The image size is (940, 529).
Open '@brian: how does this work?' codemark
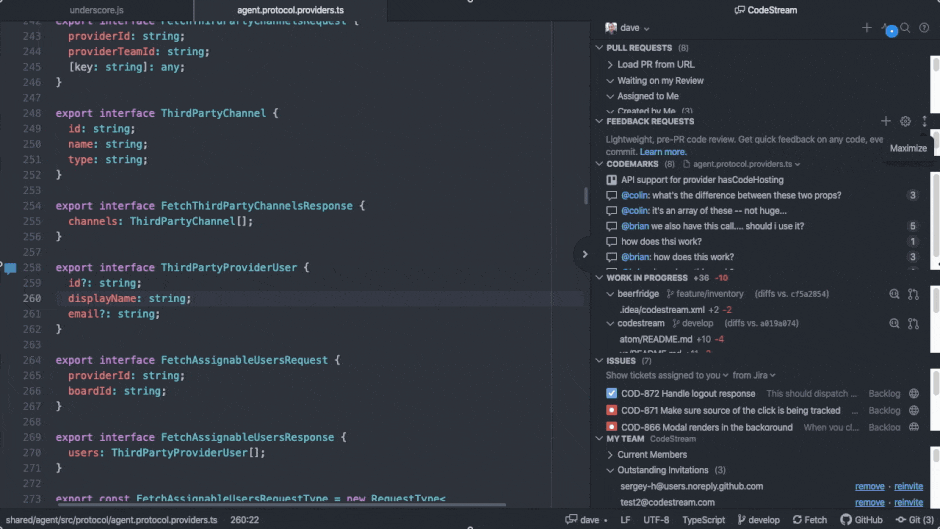coord(677,257)
